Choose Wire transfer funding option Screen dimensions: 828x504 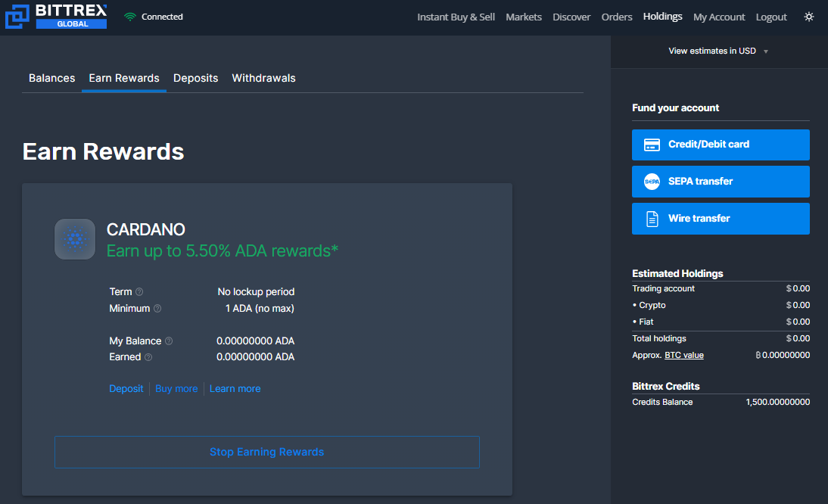(721, 219)
